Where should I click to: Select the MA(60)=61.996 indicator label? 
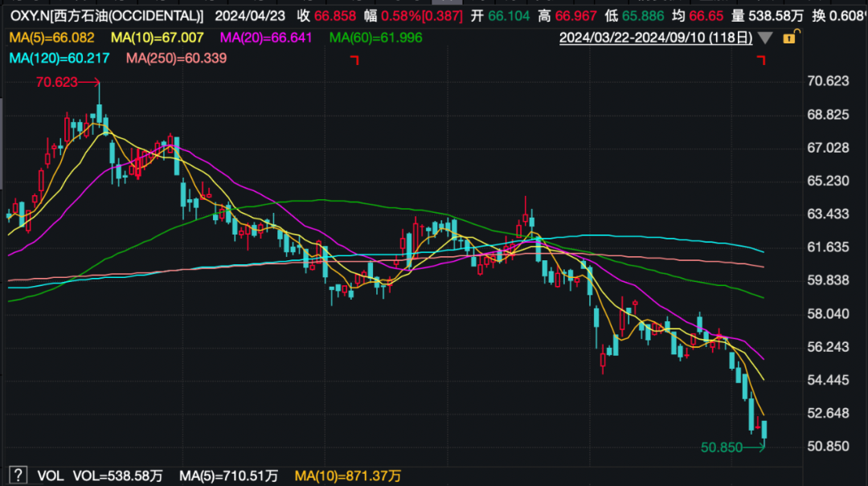click(375, 38)
